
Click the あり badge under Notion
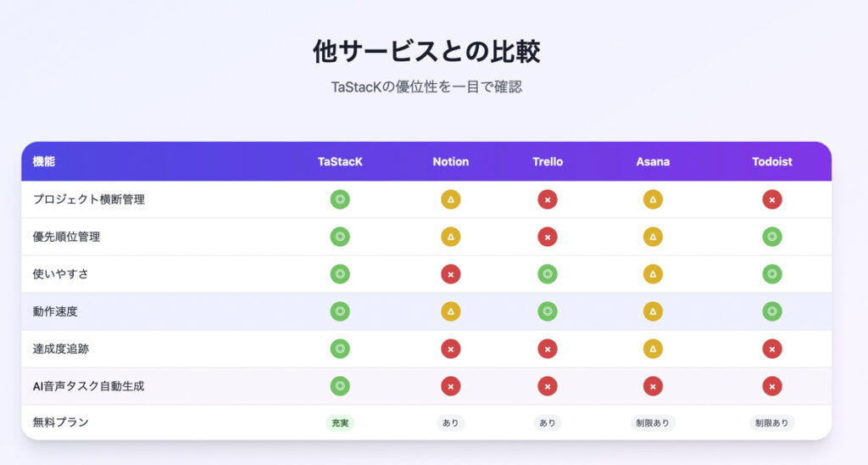pos(451,423)
